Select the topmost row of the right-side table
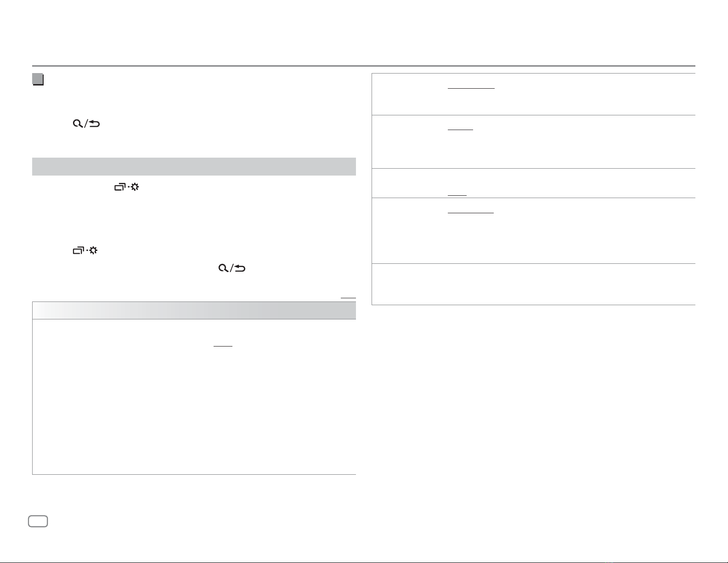This screenshot has width=728, height=563. (533, 94)
